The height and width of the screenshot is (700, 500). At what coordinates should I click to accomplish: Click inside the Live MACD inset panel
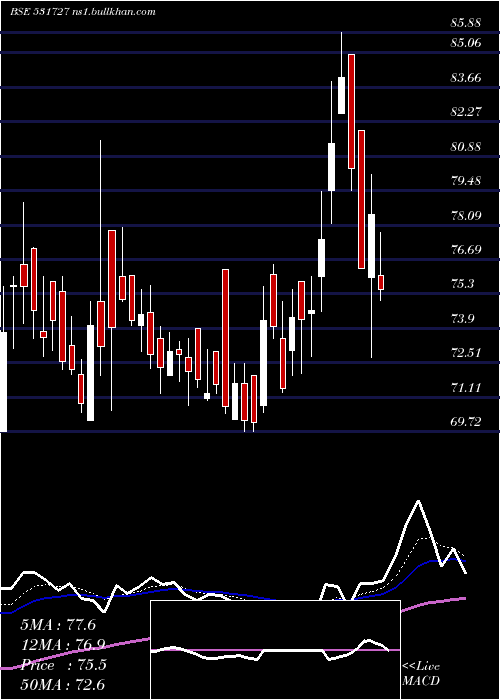[x=275, y=650]
